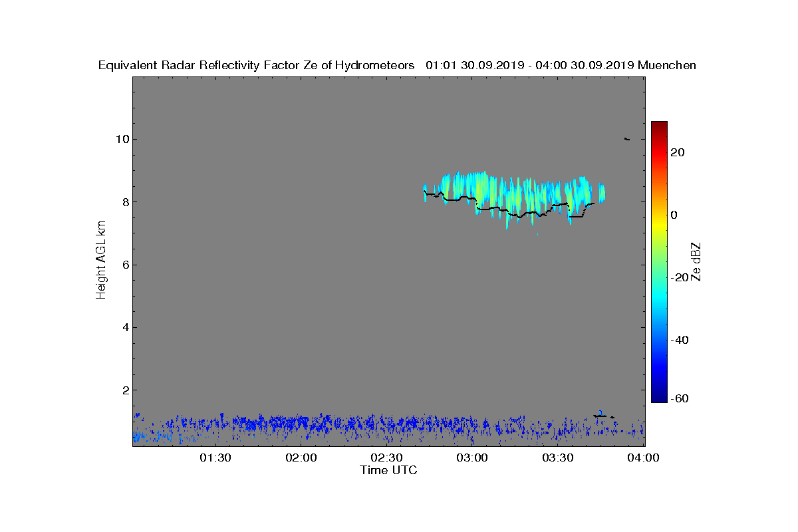Click the height tick label 8
The height and width of the screenshot is (532, 798).
(125, 201)
